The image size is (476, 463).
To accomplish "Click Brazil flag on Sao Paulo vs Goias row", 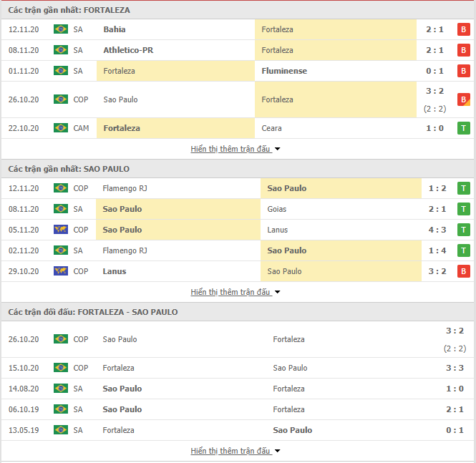I will pyautogui.click(x=61, y=209).
